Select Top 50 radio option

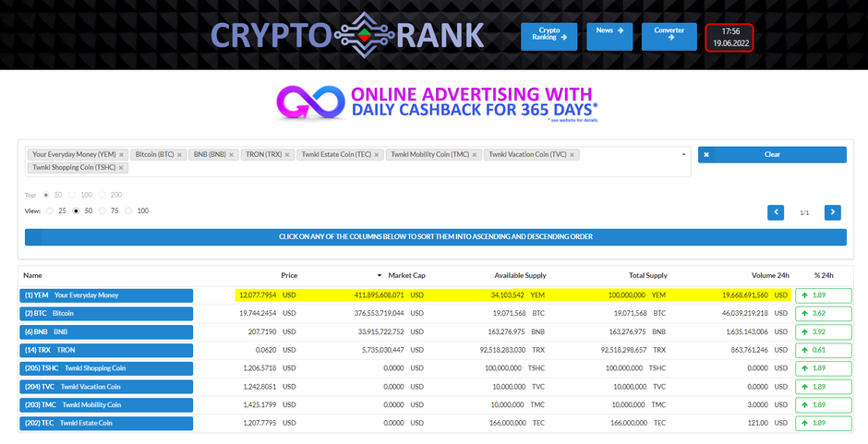coord(46,195)
